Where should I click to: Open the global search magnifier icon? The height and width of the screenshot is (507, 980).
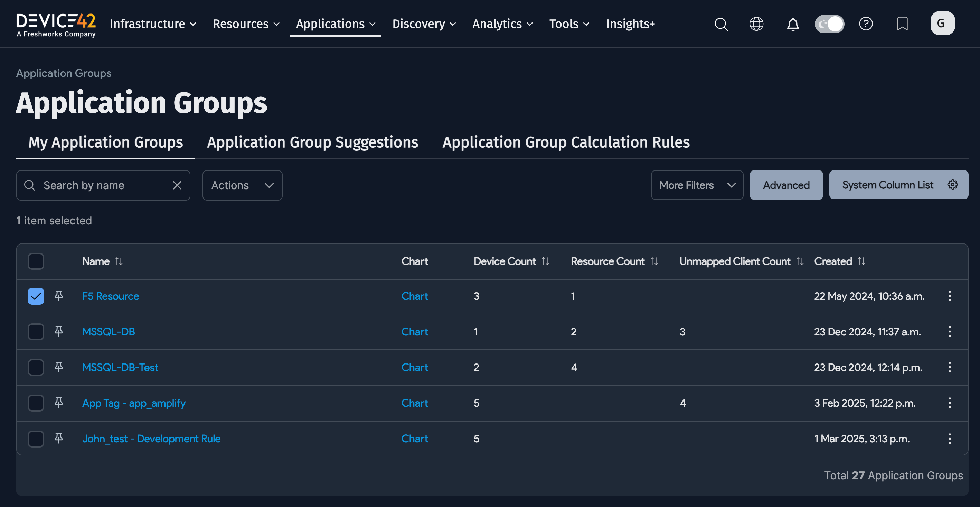pyautogui.click(x=721, y=24)
